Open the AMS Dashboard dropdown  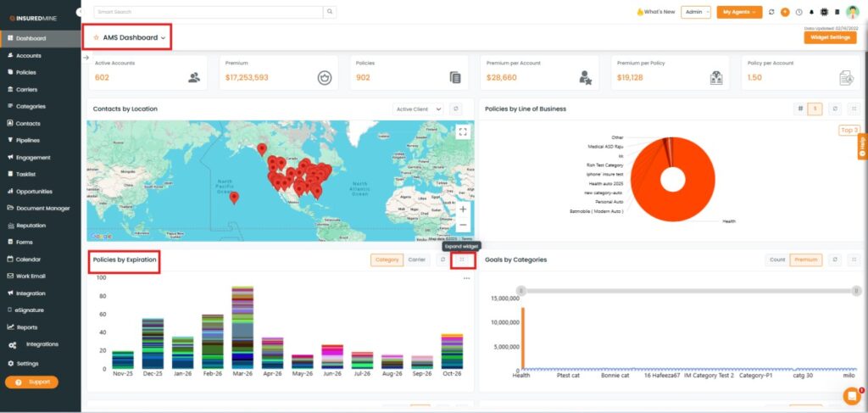click(129, 37)
